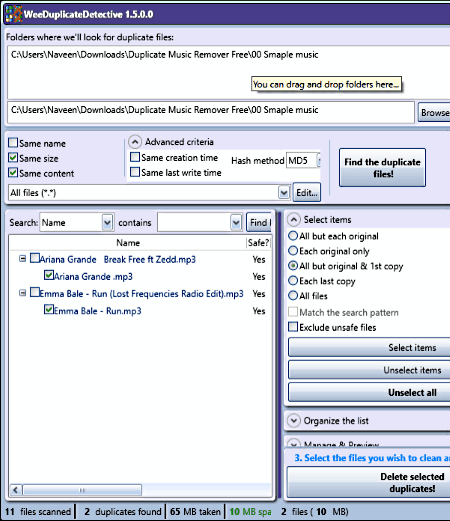The width and height of the screenshot is (450, 521).
Task: Uncheck the Same content checkbox
Action: point(13,173)
